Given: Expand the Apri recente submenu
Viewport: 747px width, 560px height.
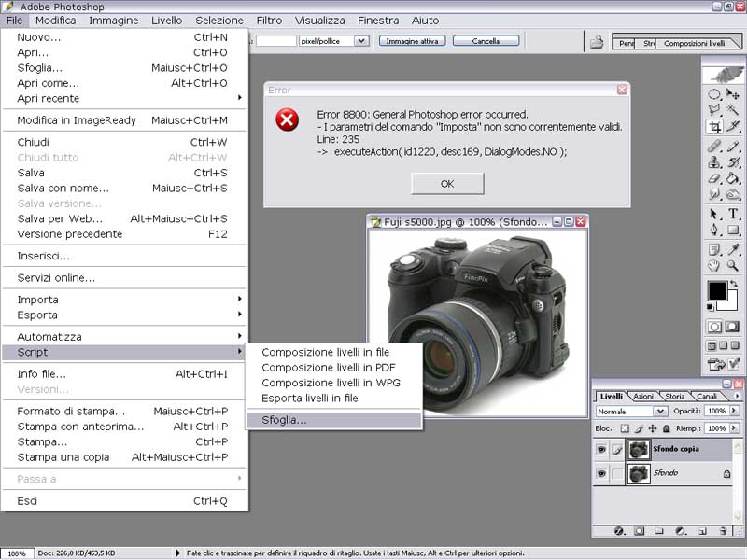Looking at the screenshot, I should 124,99.
